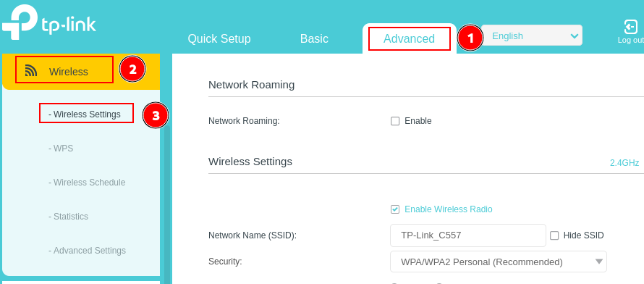Viewport: 644px width, 284px height.
Task: Click the Network Roaming: field label
Action: point(244,121)
